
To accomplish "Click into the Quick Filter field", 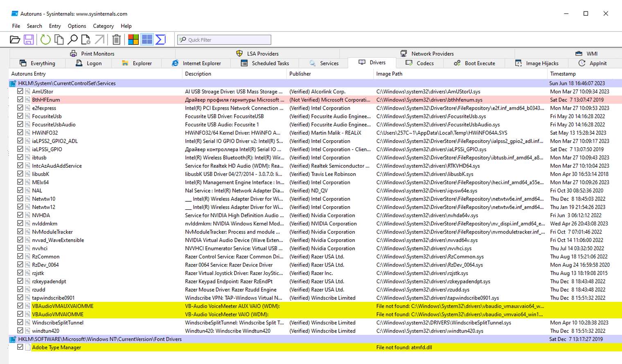I will pos(224,40).
